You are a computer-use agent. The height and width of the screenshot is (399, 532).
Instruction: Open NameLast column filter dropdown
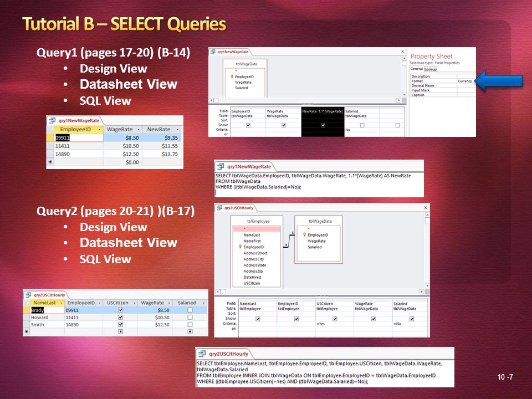pos(62,303)
